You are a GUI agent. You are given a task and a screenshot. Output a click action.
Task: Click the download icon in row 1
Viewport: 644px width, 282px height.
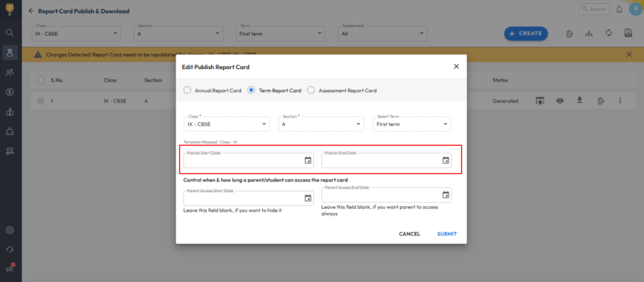pos(580,100)
